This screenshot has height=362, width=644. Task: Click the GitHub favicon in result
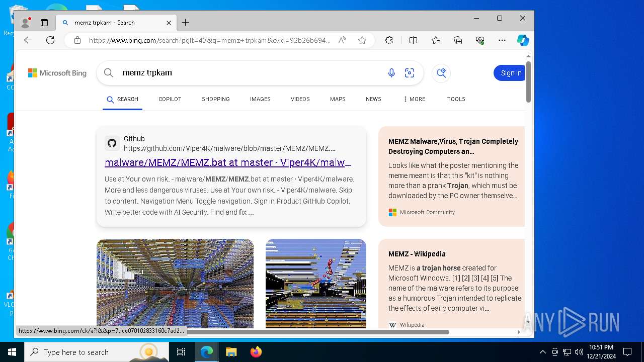(112, 143)
